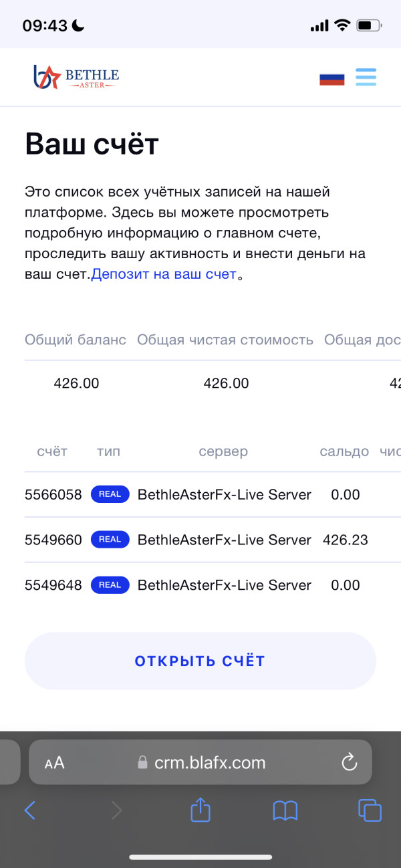
Task: Tap account number 5549648
Action: click(53, 585)
